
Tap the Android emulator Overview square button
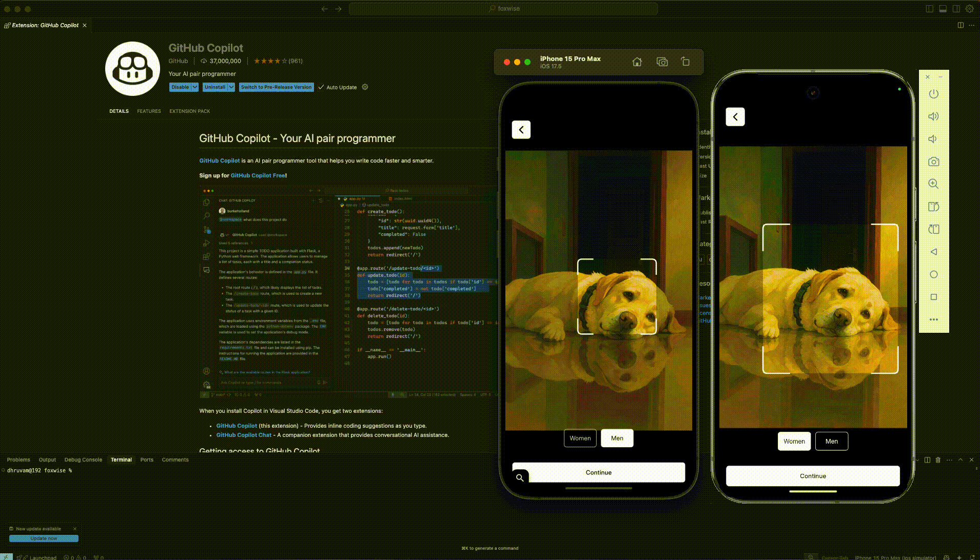[x=934, y=297]
